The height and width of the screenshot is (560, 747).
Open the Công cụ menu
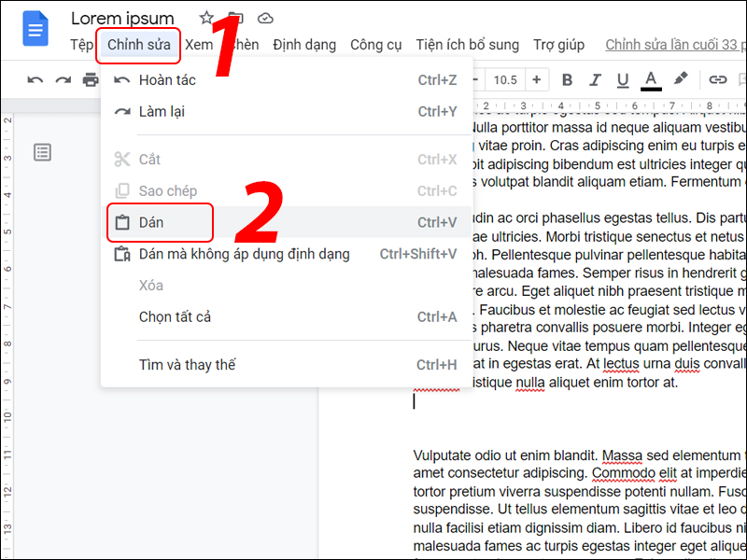376,44
